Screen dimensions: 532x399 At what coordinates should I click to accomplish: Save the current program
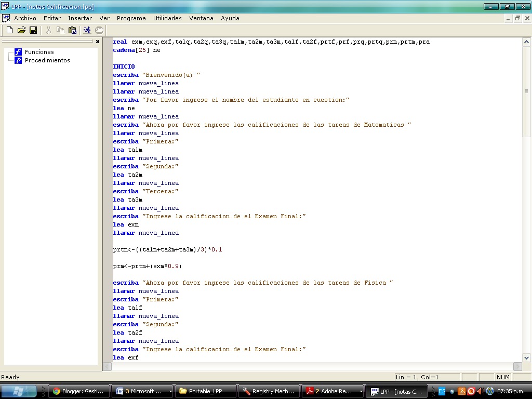pyautogui.click(x=33, y=30)
